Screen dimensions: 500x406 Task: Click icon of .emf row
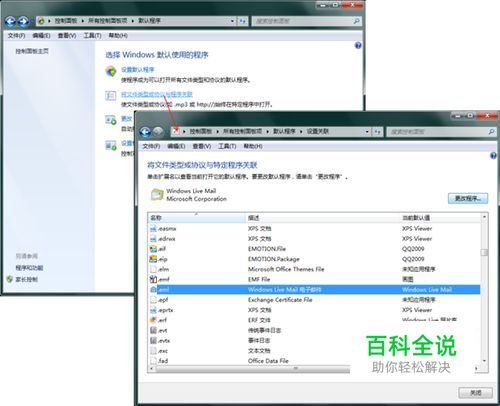pyautogui.click(x=153, y=279)
